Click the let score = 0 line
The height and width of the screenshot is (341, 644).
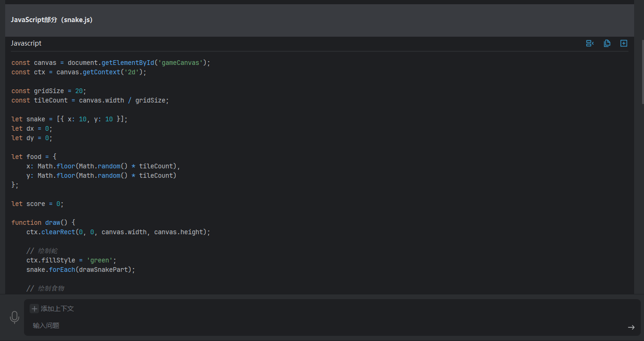(x=38, y=204)
